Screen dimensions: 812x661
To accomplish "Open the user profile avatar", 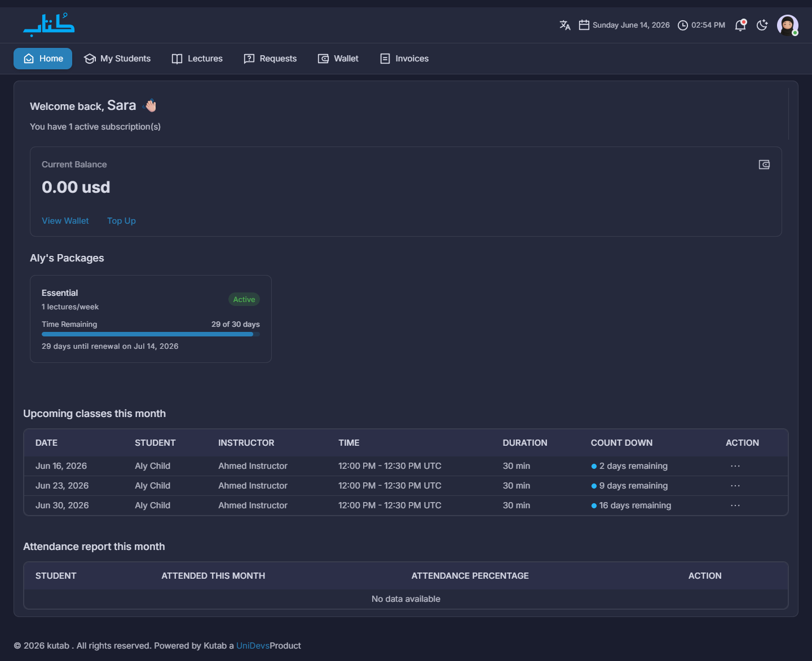I will [x=788, y=25].
